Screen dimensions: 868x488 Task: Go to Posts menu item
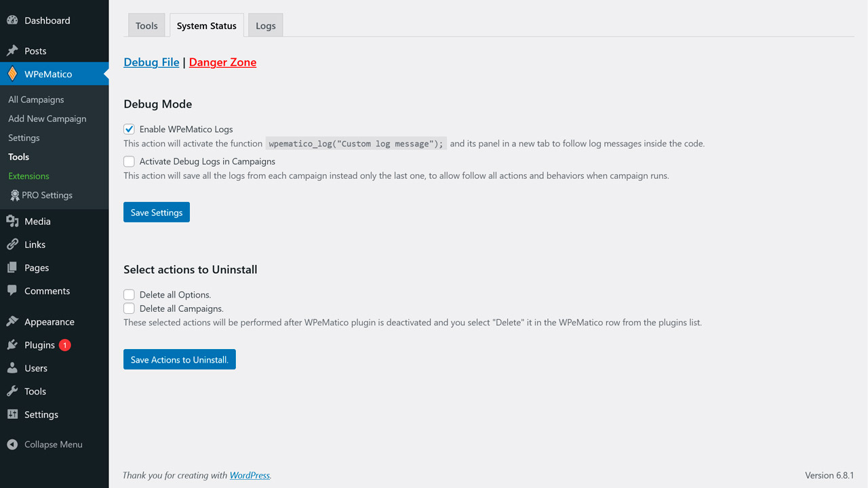point(54,51)
